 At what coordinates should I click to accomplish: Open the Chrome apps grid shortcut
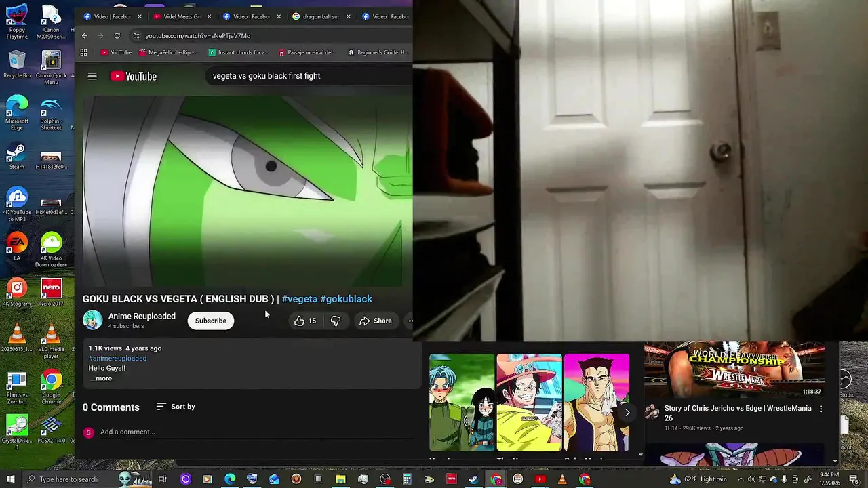(84, 52)
